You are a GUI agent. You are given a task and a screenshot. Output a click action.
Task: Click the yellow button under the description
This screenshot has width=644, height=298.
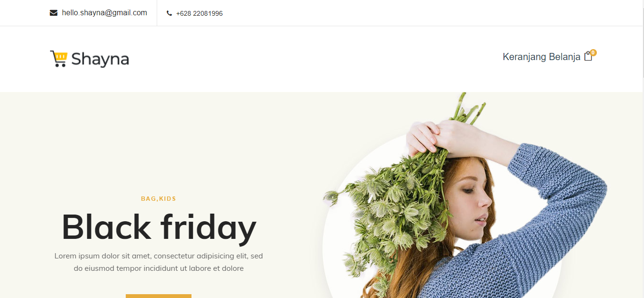tap(159, 296)
